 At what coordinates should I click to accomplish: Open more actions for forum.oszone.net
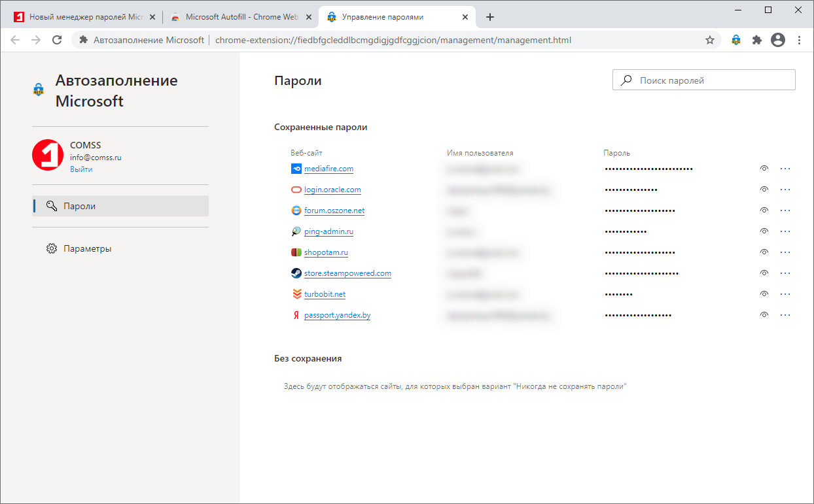(x=785, y=210)
